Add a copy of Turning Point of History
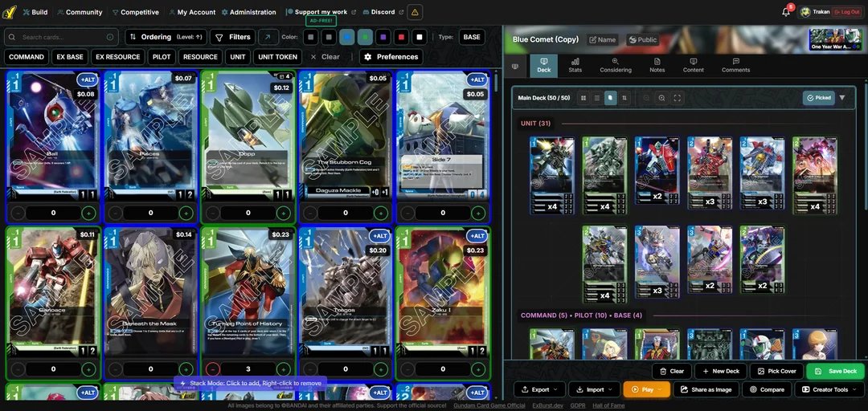The image size is (868, 411). point(284,369)
